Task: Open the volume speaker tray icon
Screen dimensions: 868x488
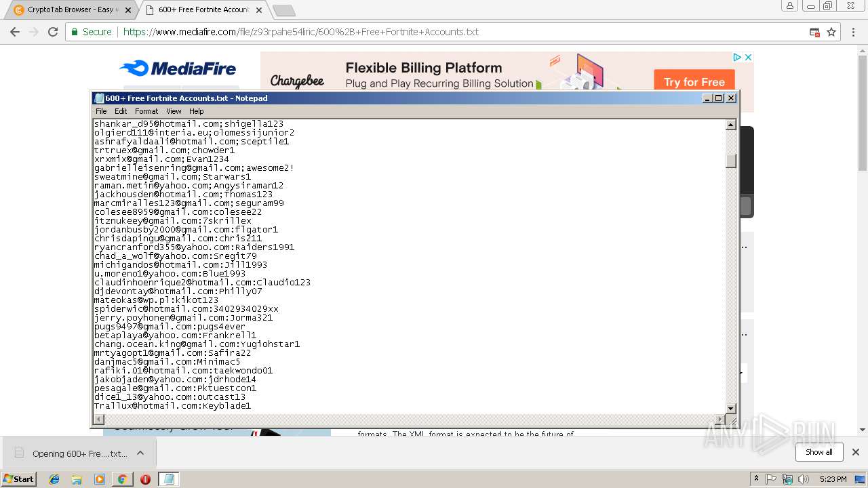Action: [x=804, y=479]
